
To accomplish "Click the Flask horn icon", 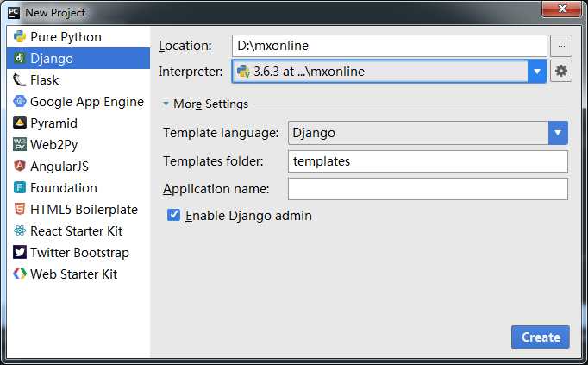I will (x=20, y=80).
